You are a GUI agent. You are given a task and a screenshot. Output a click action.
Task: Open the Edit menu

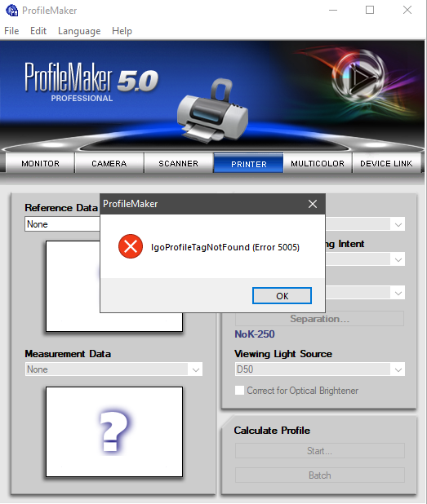click(x=38, y=31)
